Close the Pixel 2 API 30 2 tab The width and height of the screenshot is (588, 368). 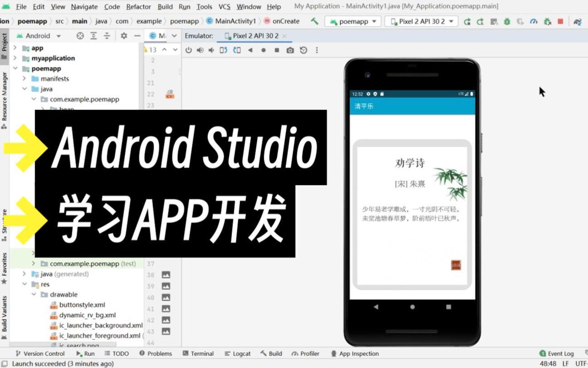[284, 36]
